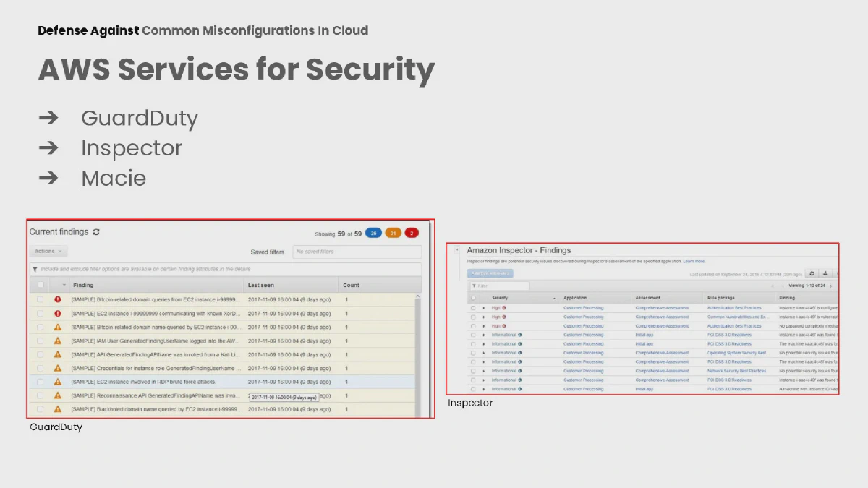
Task: Click the red high-severity icon on Bitcoin domain queries row
Action: pos(58,299)
